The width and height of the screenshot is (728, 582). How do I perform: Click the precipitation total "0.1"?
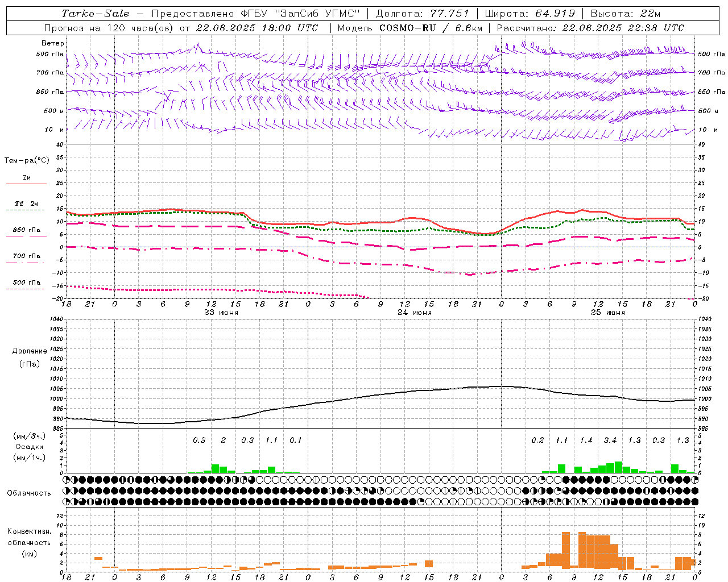(x=296, y=440)
